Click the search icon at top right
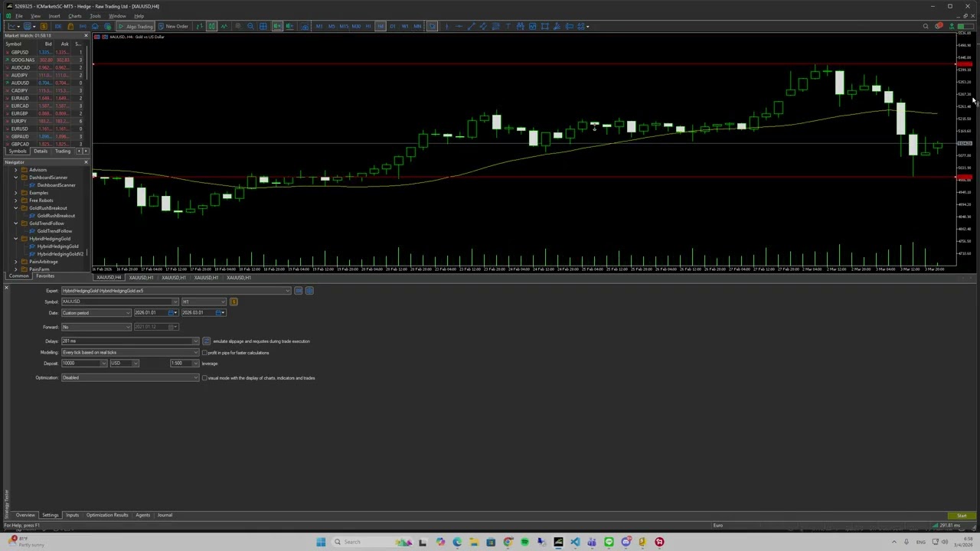Viewport: 980px width, 551px height. [926, 26]
